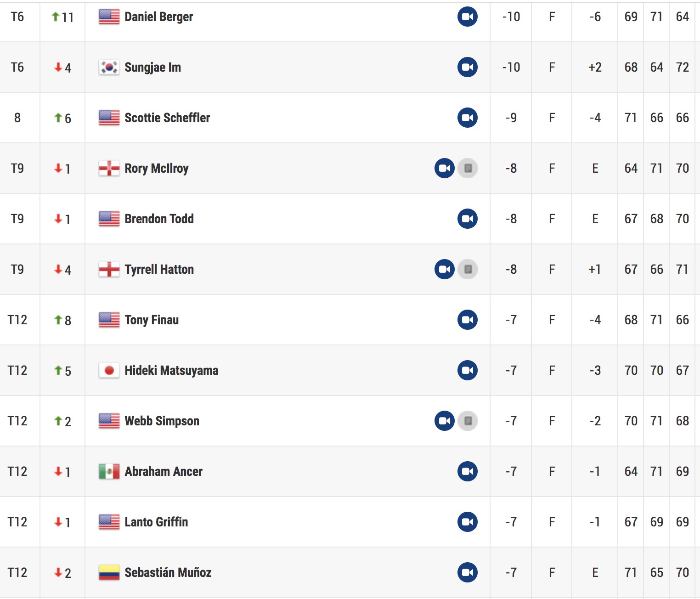This screenshot has height=599, width=700.
Task: Click the gray icon beside Rory McIlroy
Action: (468, 169)
